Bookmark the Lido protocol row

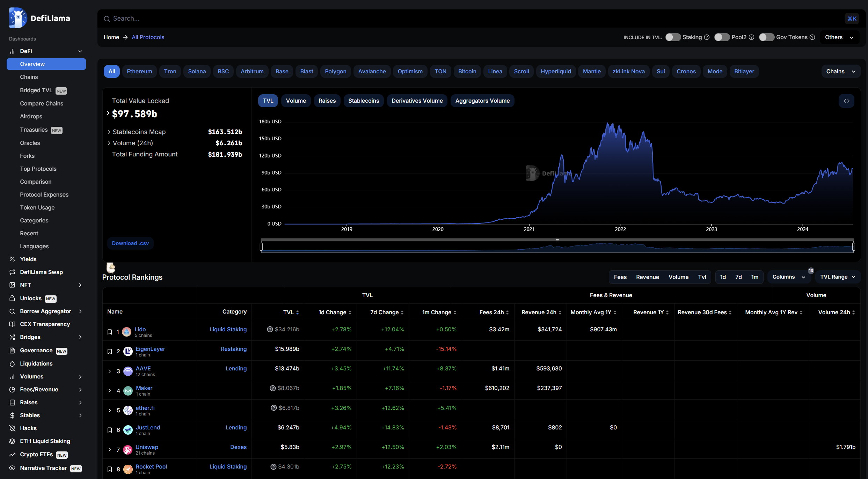110,332
